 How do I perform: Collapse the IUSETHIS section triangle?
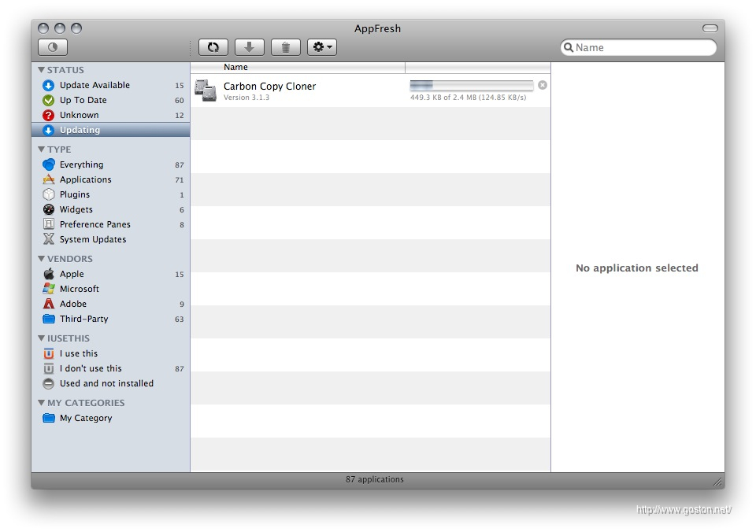(41, 338)
